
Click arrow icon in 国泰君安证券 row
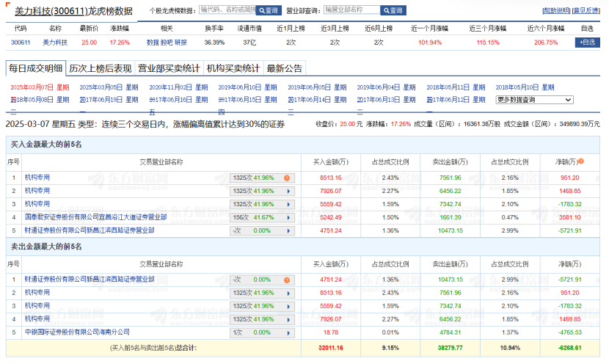click(287, 217)
